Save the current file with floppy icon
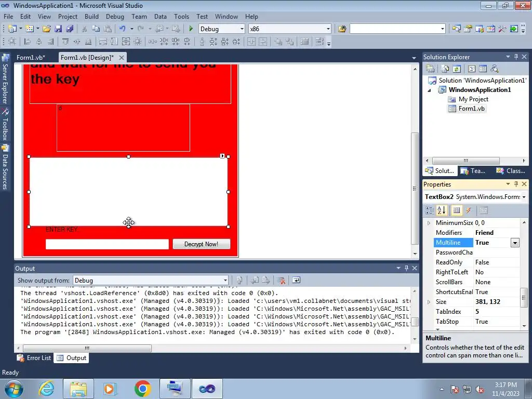Viewport: 532px width, 399px height. (58, 29)
